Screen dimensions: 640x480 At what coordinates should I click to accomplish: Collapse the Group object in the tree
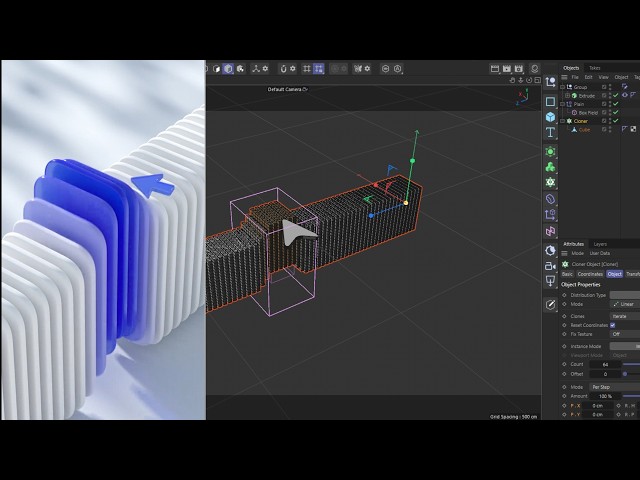click(563, 87)
